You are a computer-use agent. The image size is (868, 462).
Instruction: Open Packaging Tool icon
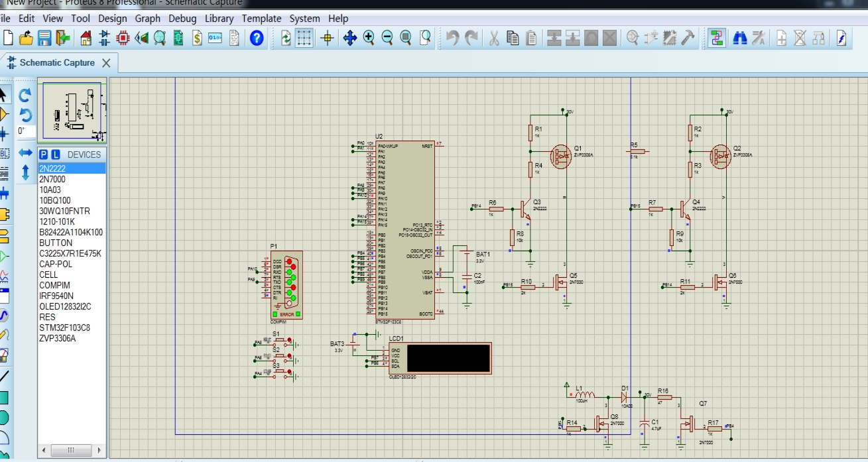[x=670, y=38]
